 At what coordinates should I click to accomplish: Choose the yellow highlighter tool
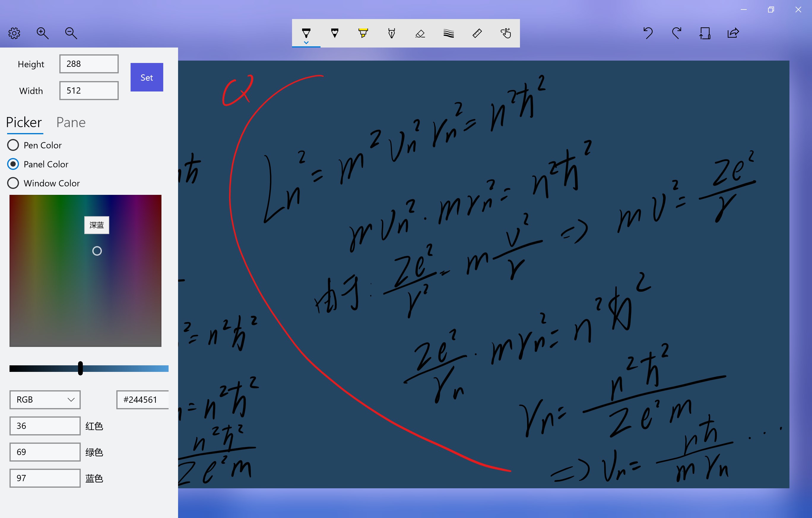(363, 33)
